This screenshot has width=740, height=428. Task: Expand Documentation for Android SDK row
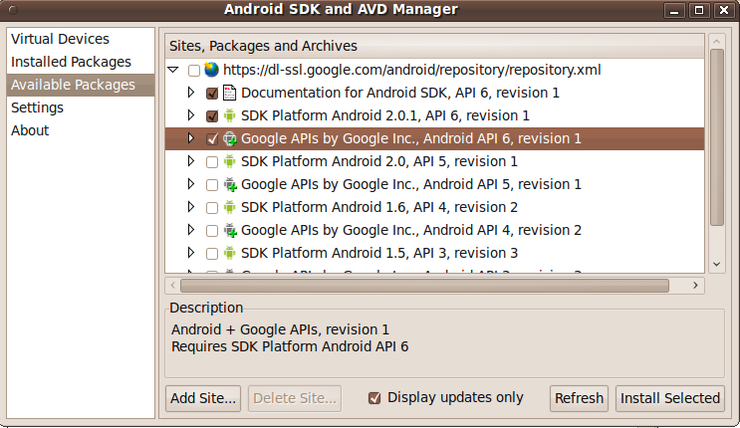(191, 92)
